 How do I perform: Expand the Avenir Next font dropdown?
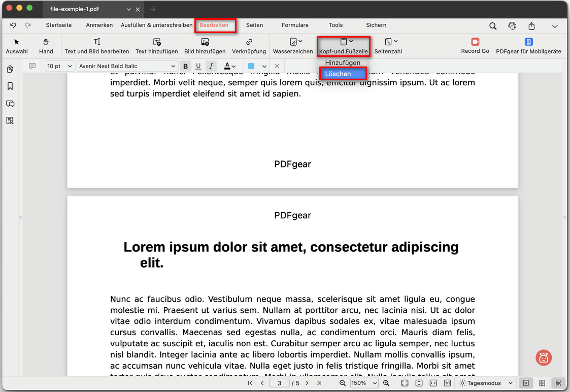coord(127,66)
